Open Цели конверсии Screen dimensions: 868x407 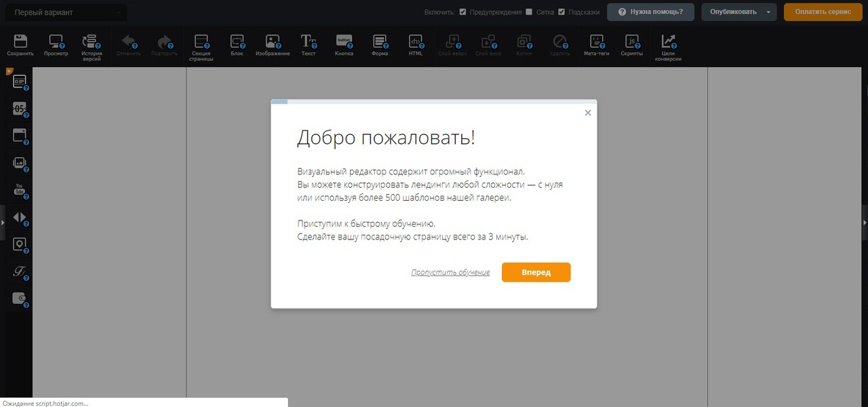[x=668, y=41]
